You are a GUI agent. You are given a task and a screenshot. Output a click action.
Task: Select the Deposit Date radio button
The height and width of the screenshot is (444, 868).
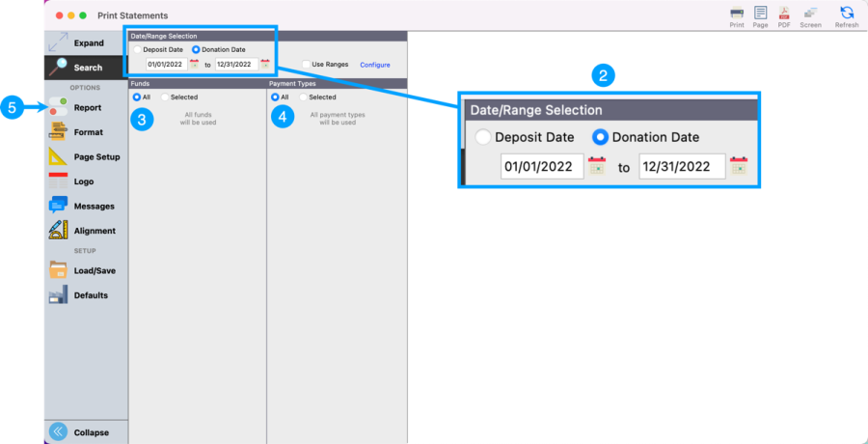coord(137,49)
